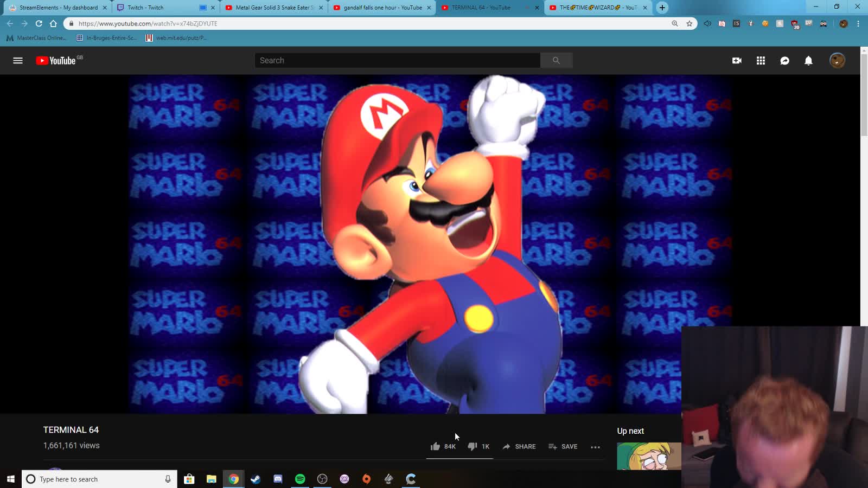This screenshot has height=488, width=868.
Task: Open Discord from the taskbar
Action: (278, 479)
